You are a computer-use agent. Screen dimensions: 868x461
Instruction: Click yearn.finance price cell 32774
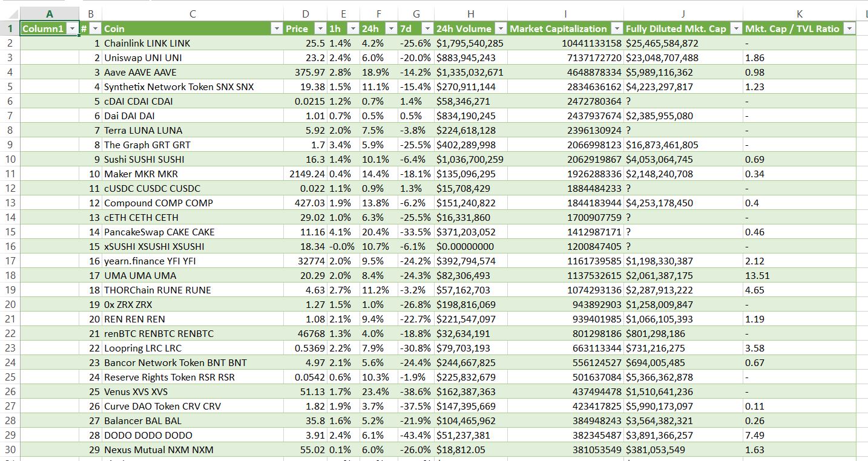tap(306, 261)
